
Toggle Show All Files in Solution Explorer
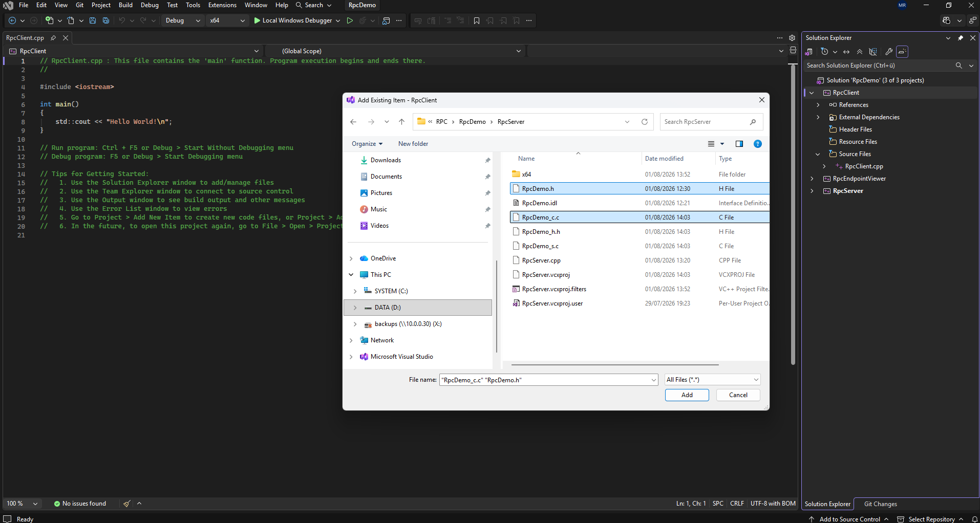[873, 52]
